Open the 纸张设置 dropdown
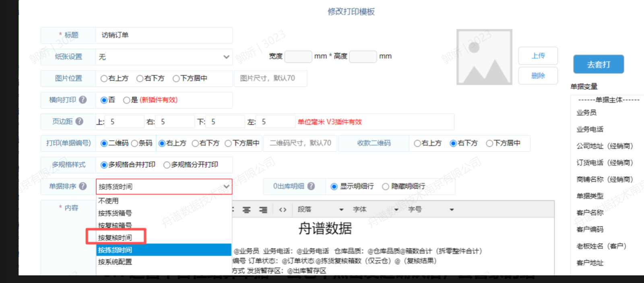Image resolution: width=644 pixels, height=283 pixels. coord(164,57)
